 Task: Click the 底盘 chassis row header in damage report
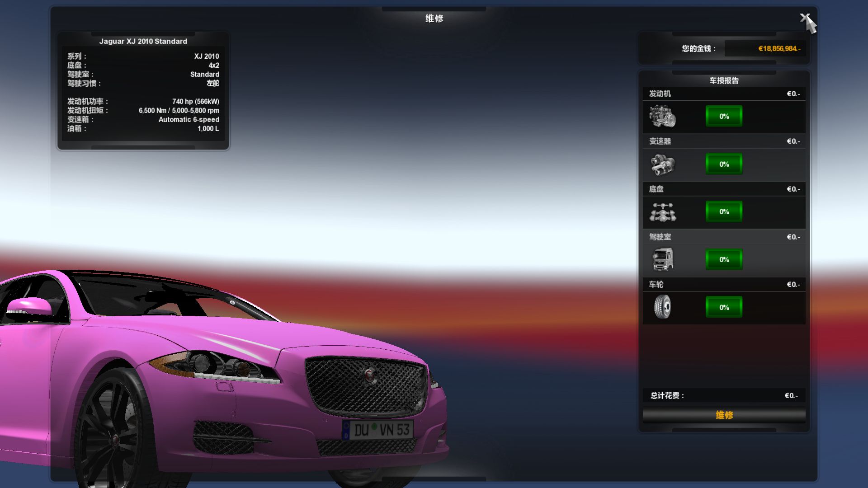point(724,189)
